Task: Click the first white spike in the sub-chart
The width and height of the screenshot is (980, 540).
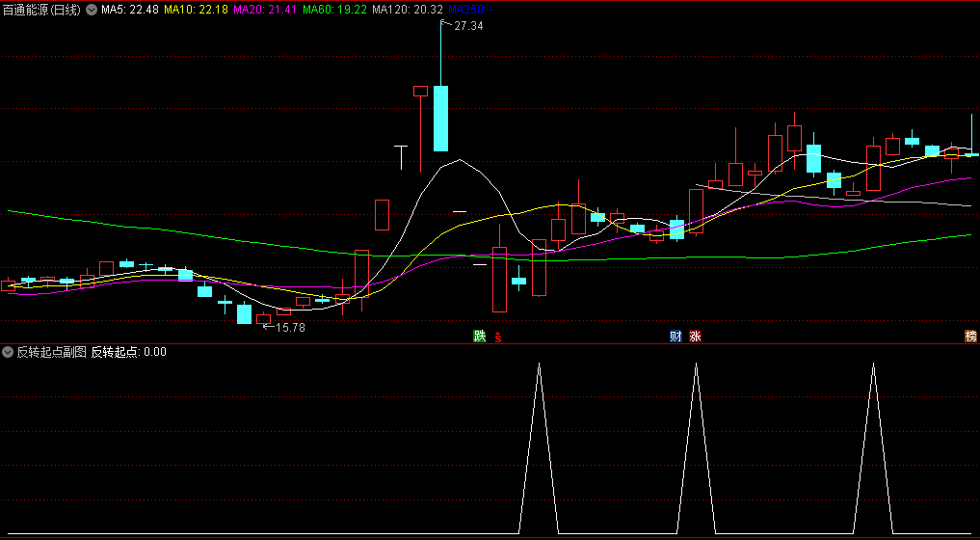Action: click(539, 448)
